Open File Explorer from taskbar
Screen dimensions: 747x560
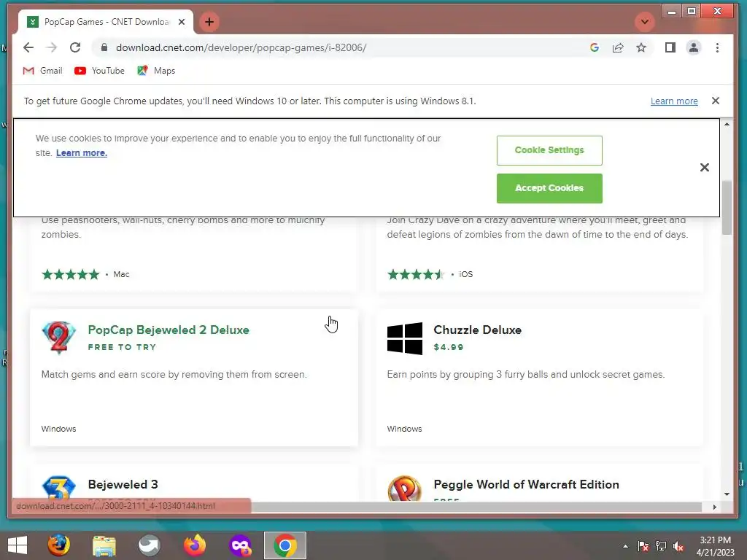pyautogui.click(x=104, y=545)
